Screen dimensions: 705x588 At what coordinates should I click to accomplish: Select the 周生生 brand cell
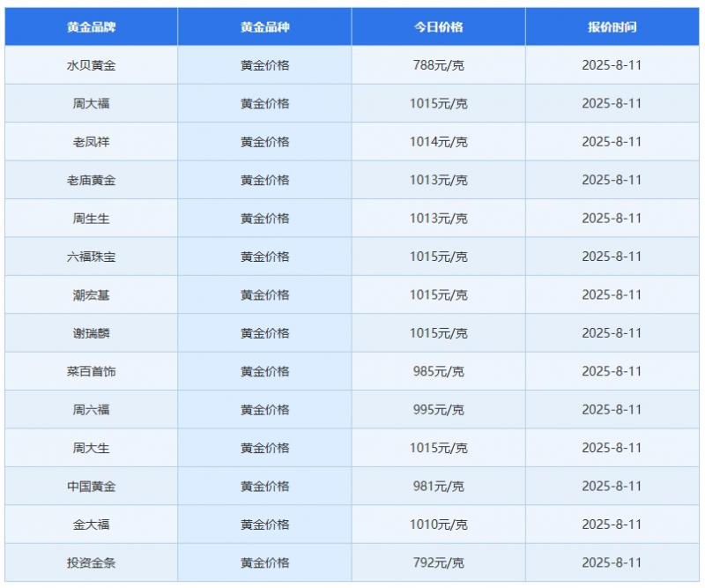click(92, 219)
